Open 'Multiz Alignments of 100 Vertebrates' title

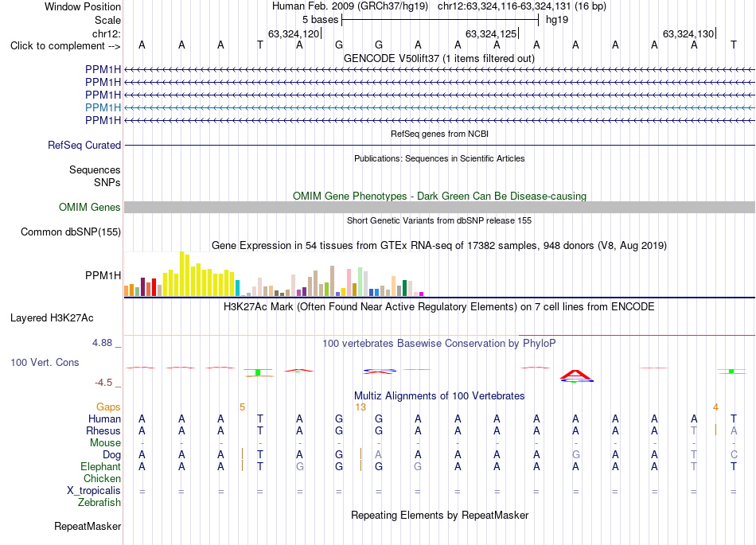(x=439, y=396)
